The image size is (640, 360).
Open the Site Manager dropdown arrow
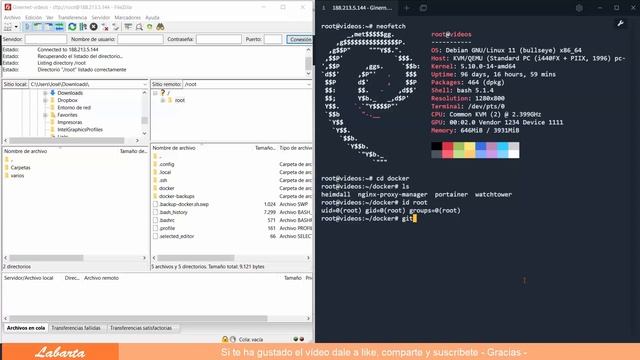click(16, 27)
